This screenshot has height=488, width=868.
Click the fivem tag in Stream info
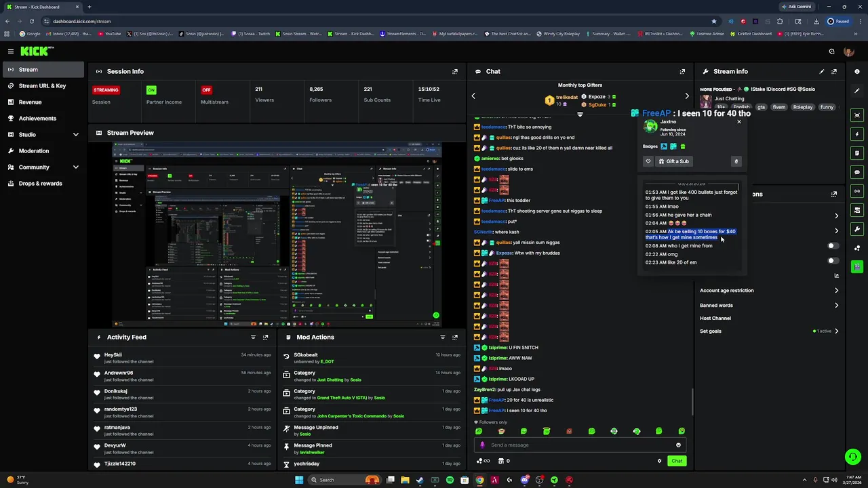point(778,107)
